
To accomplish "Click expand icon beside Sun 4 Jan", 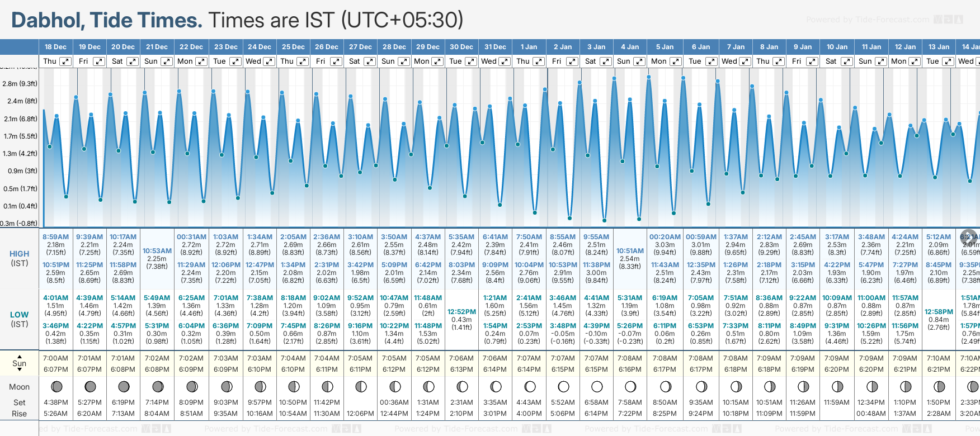I will (639, 61).
